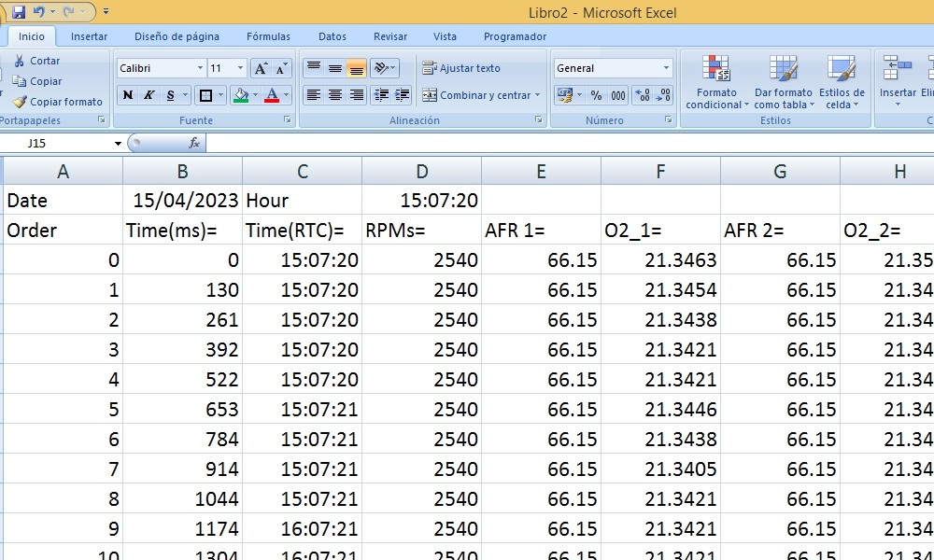The image size is (934, 560).
Task: Open the font color red swatch
Action: (x=271, y=95)
